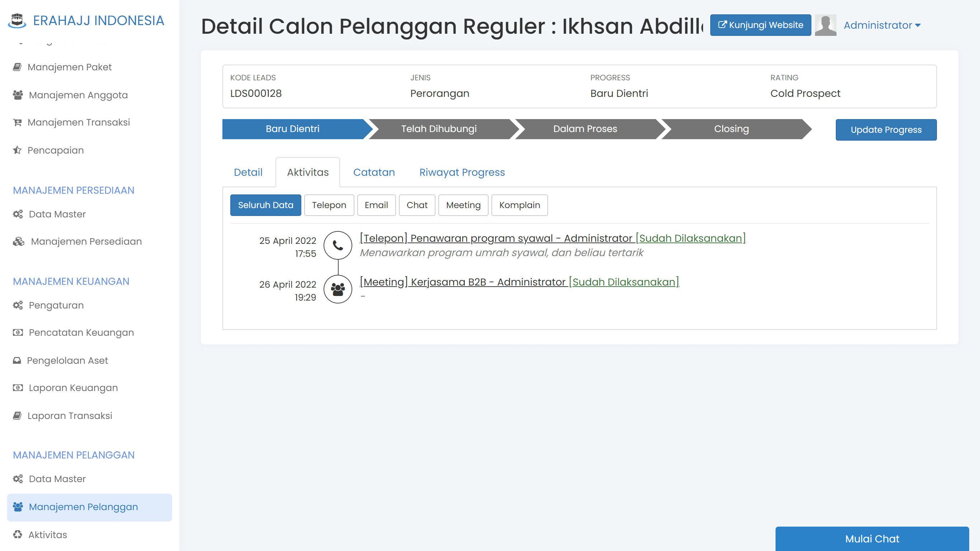Select the Manajemen Paket book icon
This screenshot has width=980, height=551.
point(17,67)
